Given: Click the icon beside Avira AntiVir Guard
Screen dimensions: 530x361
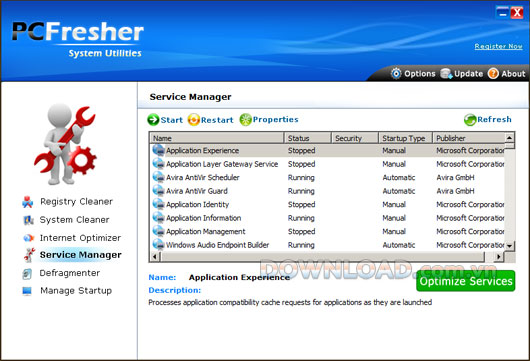Looking at the screenshot, I should (158, 191).
